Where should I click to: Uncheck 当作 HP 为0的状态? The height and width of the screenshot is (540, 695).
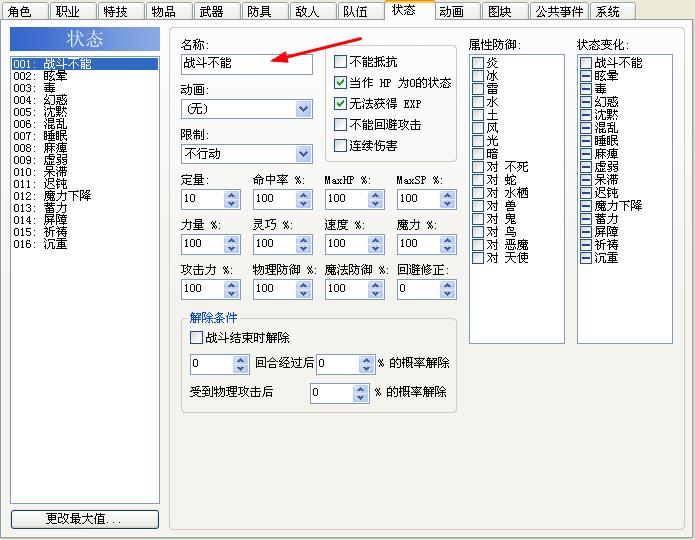(340, 82)
